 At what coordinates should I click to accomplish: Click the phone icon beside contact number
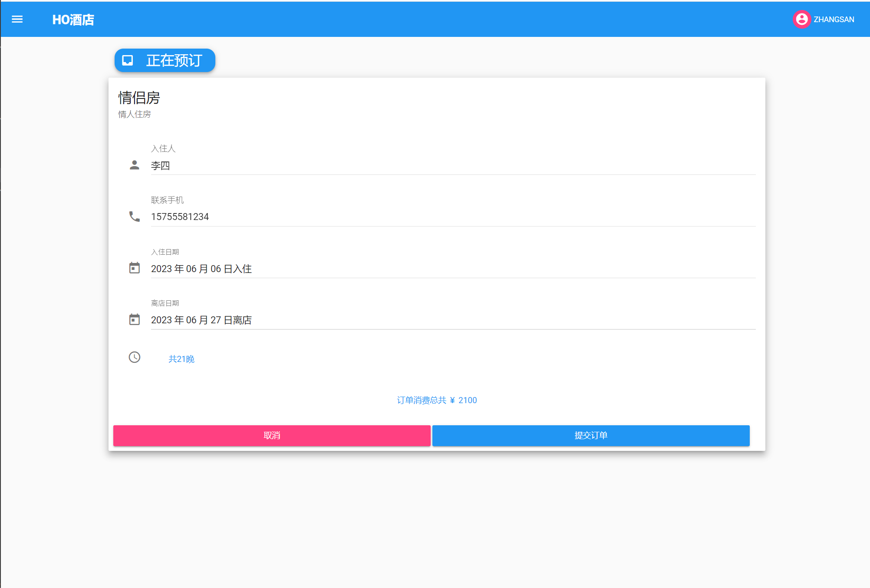click(x=135, y=216)
